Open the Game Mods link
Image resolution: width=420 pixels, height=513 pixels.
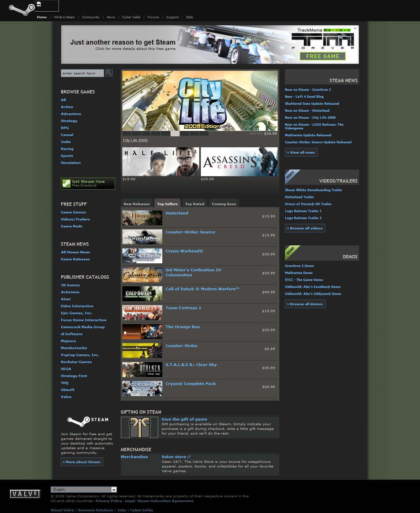[x=71, y=226]
